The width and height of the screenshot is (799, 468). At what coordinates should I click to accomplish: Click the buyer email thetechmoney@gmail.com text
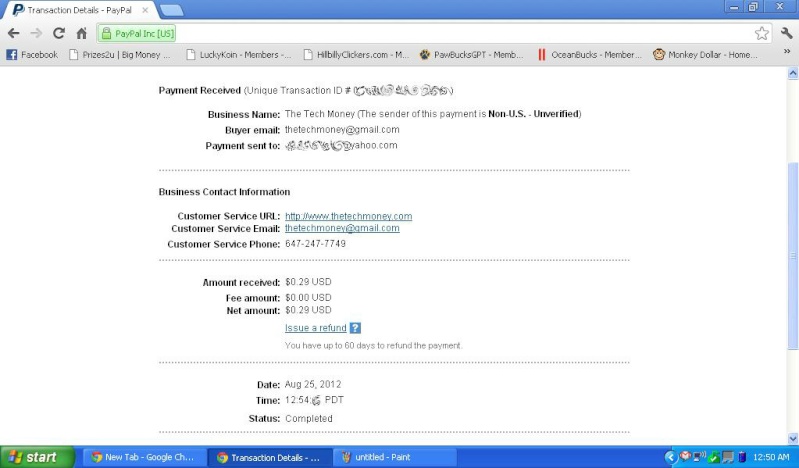[x=342, y=129]
